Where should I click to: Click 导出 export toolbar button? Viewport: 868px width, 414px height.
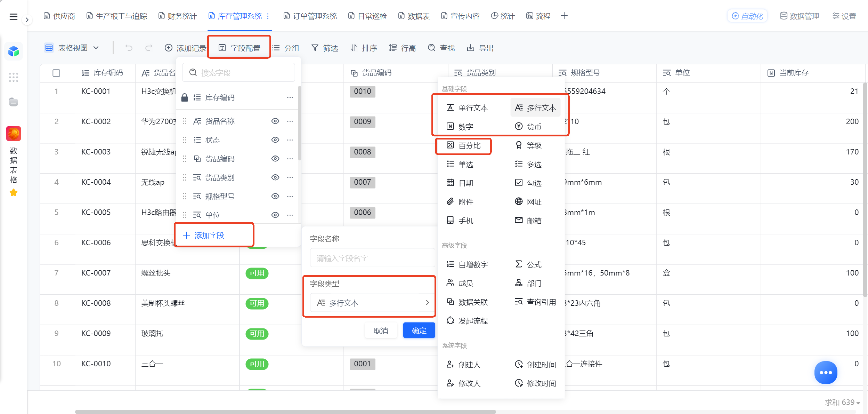coord(480,48)
